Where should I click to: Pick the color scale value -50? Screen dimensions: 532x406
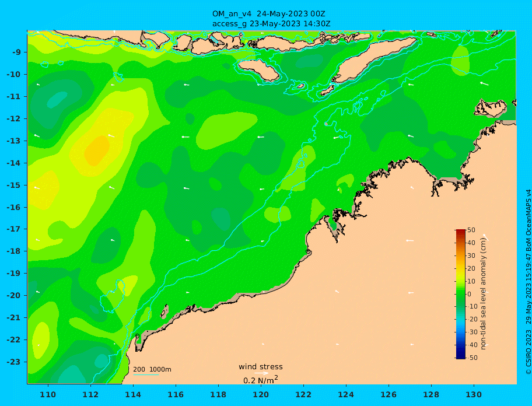(x=471, y=358)
